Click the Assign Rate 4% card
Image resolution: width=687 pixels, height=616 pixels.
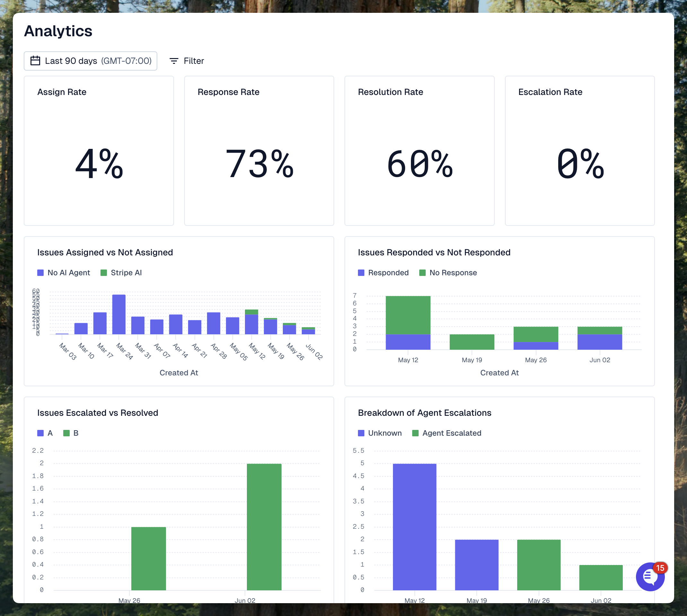pyautogui.click(x=99, y=151)
